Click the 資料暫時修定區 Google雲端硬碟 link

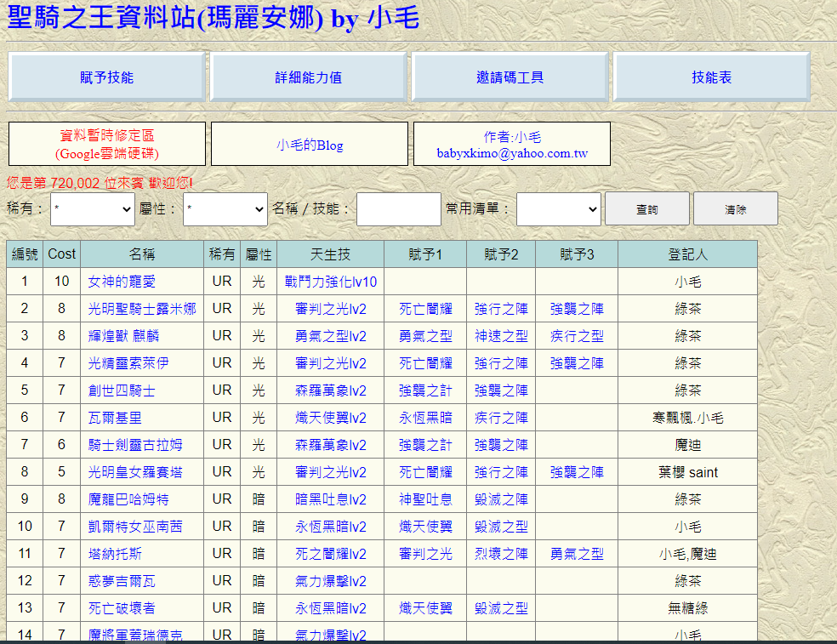107,145
